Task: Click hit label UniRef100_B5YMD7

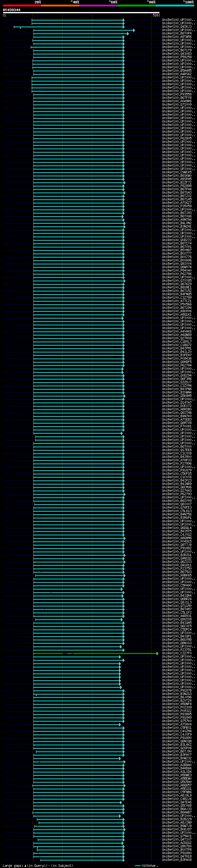Action: [x=177, y=250]
